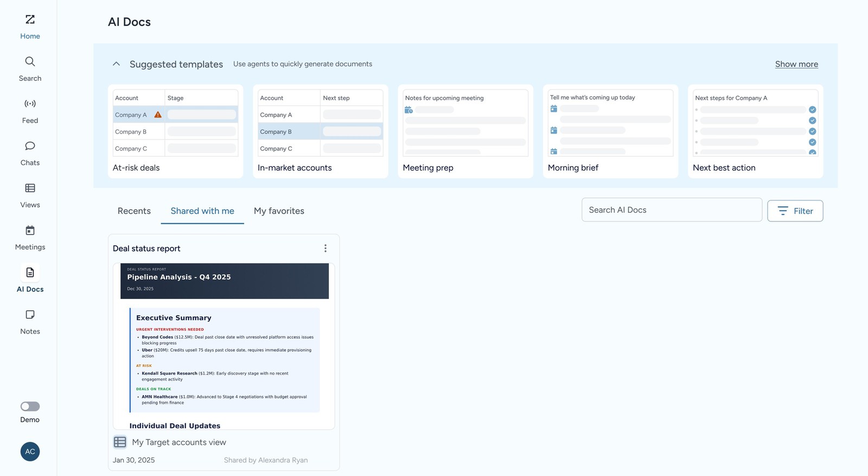Go to Home in the sidebar

(30, 27)
